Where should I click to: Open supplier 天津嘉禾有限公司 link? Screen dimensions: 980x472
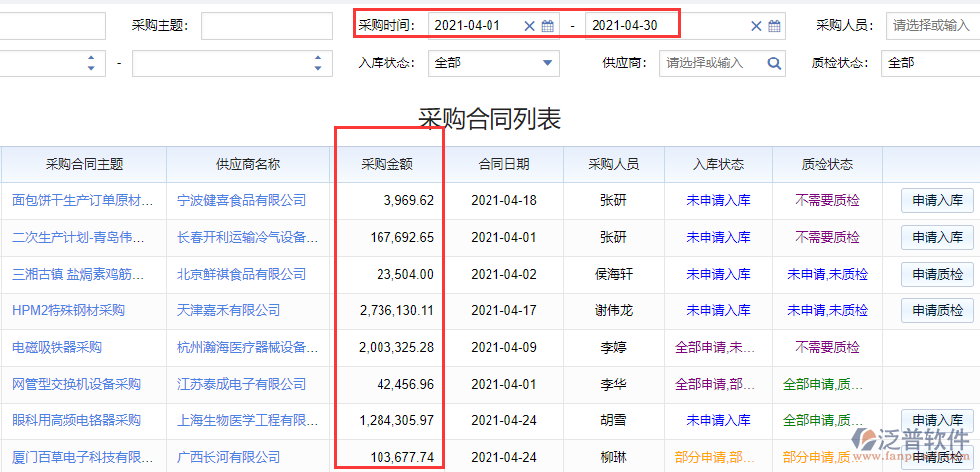coord(229,310)
